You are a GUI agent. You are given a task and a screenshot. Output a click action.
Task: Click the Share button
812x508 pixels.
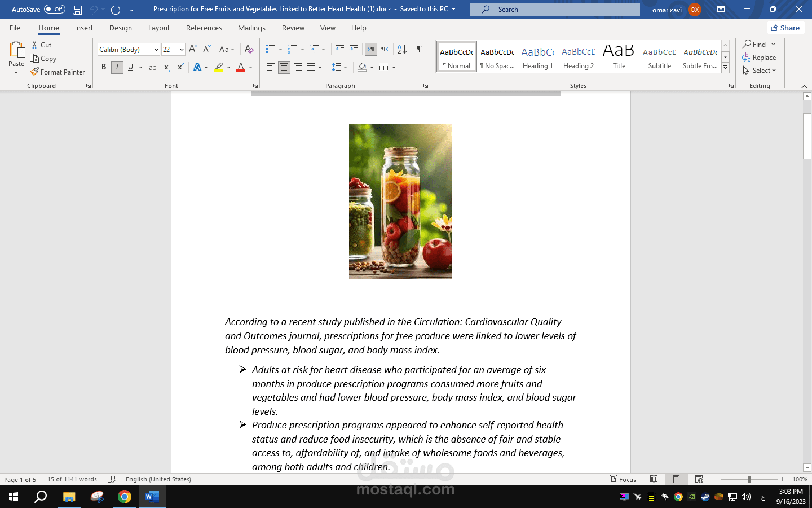[x=786, y=28]
